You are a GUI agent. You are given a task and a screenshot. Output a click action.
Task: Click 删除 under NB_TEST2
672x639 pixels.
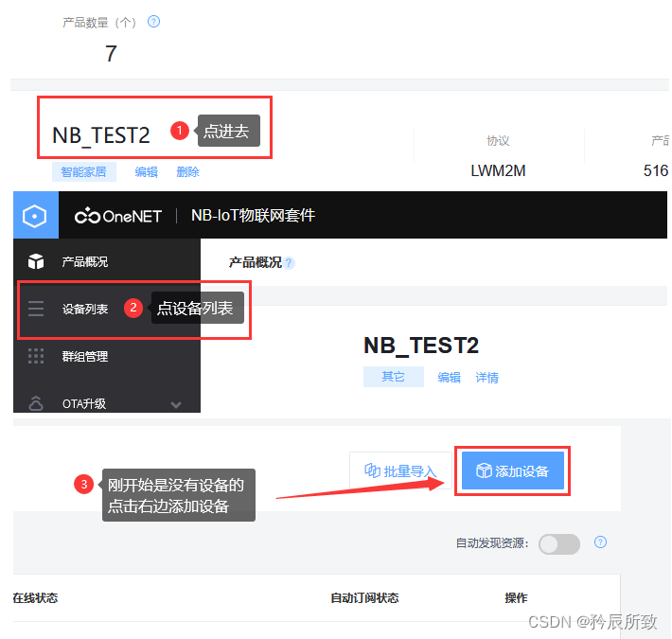point(187,172)
